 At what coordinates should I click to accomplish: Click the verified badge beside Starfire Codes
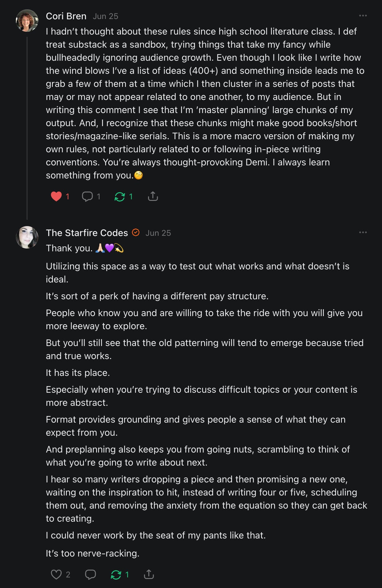point(136,232)
